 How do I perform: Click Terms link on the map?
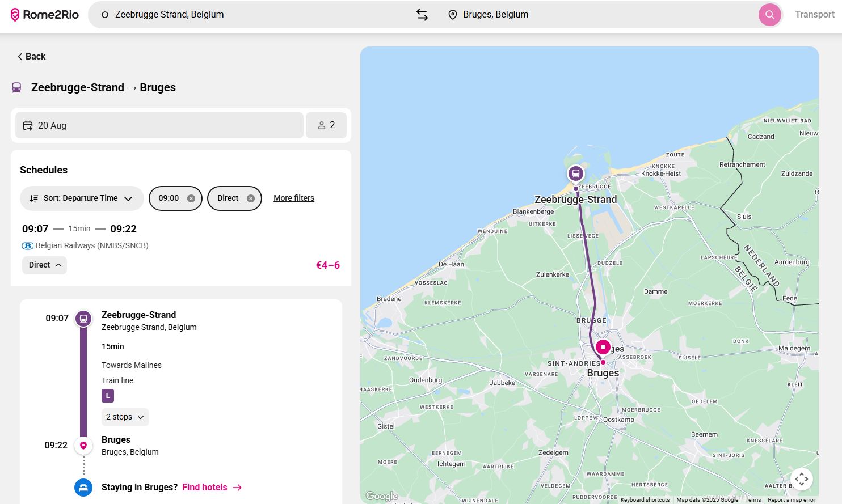(x=753, y=500)
